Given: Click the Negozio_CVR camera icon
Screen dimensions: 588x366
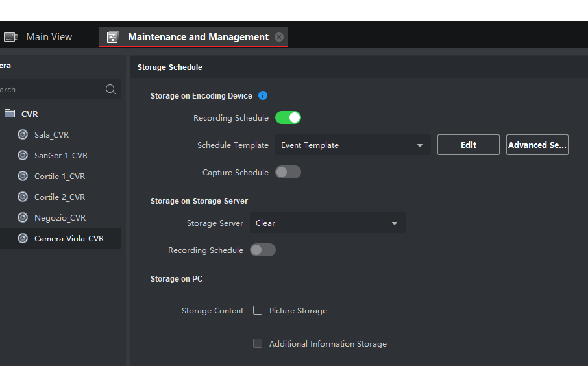Looking at the screenshot, I should (23, 217).
